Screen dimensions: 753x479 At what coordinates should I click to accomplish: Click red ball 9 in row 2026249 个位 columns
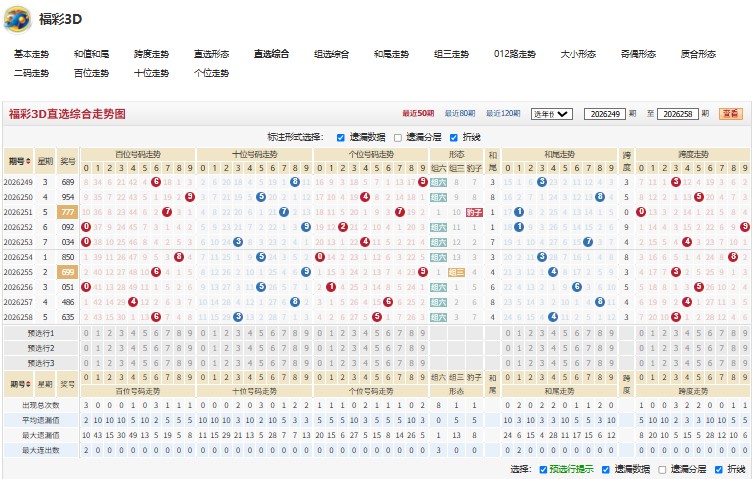point(423,182)
